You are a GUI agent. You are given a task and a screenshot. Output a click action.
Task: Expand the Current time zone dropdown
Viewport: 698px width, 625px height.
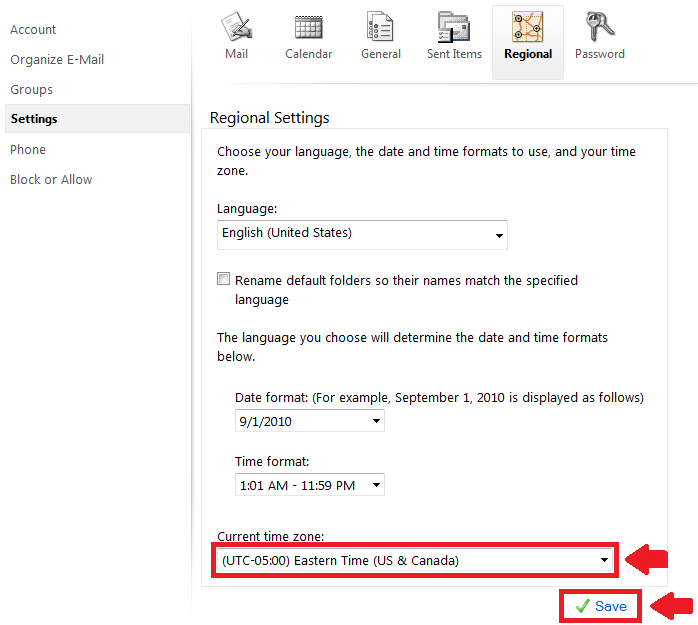[413, 560]
